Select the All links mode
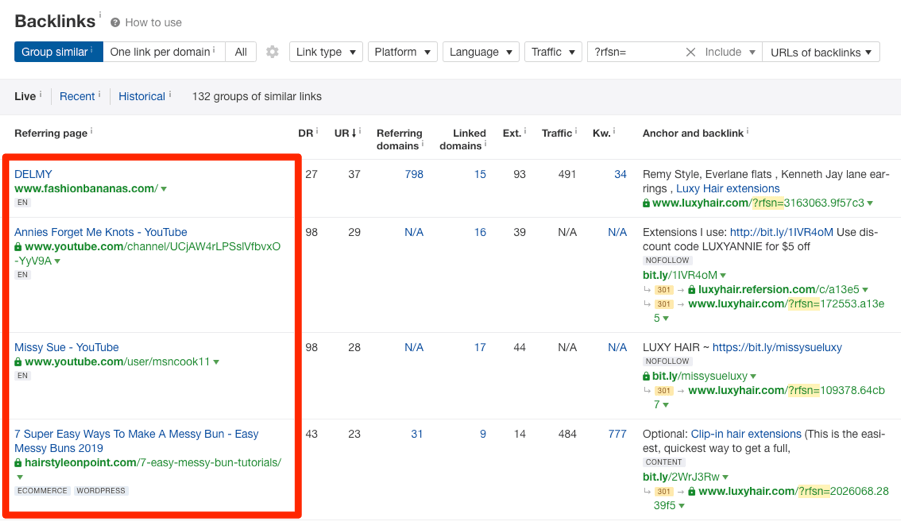The width and height of the screenshot is (901, 522). coord(241,52)
